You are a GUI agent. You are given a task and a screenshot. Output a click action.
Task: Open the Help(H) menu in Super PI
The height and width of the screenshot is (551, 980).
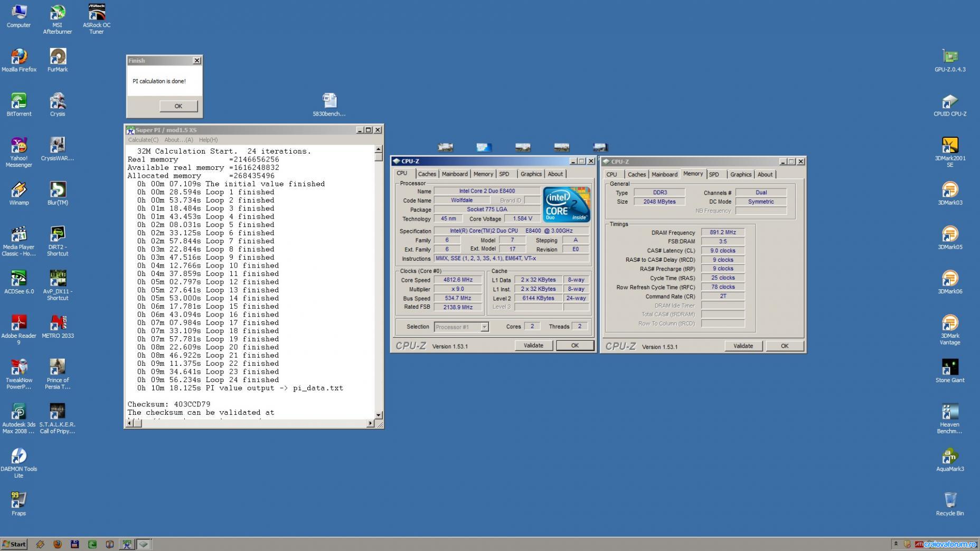point(208,140)
